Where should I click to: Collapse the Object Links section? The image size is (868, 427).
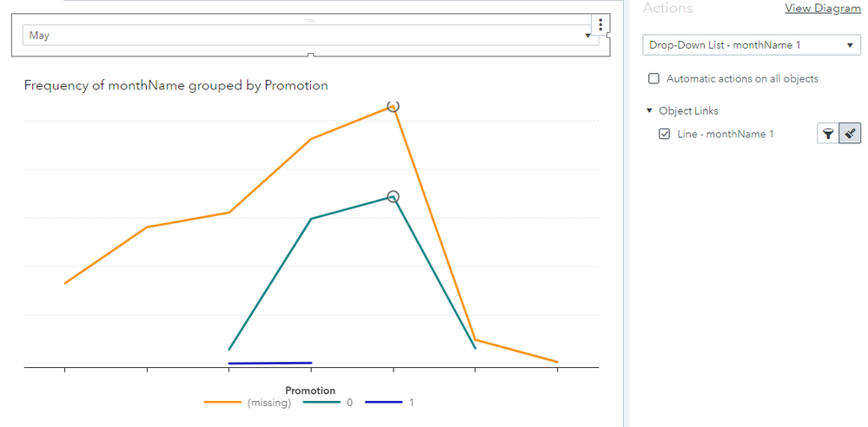point(649,111)
